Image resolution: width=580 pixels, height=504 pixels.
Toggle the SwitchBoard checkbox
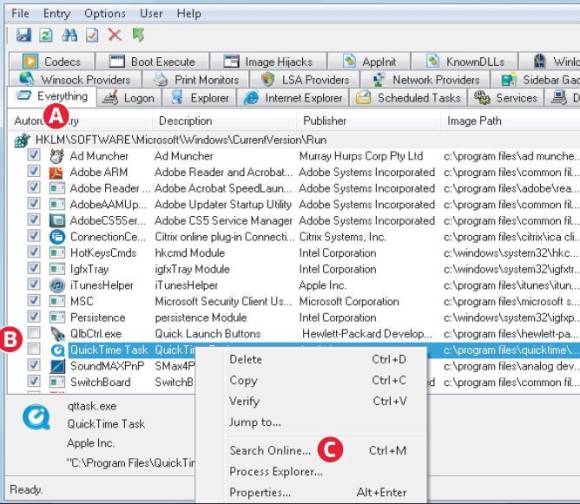(x=34, y=380)
